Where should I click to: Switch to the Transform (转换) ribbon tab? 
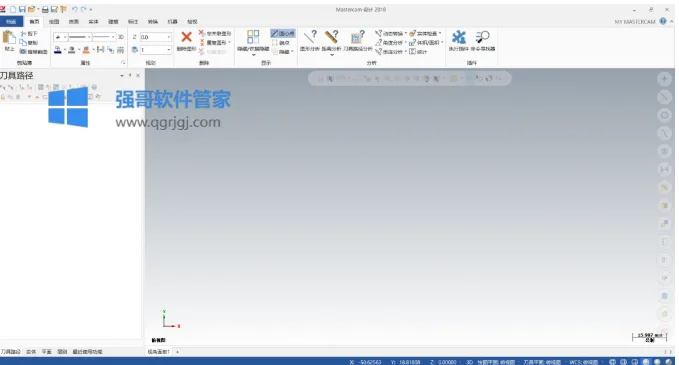153,21
